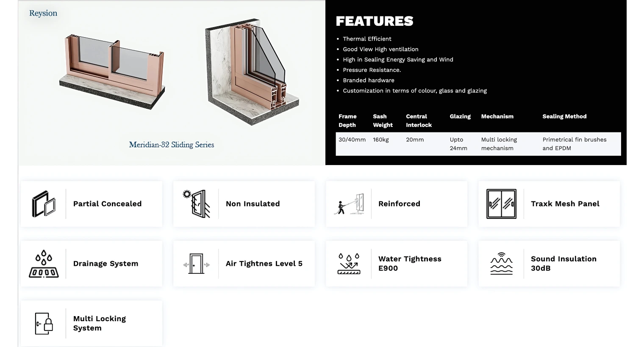Image resolution: width=644 pixels, height=347 pixels.
Task: Select the right corner-section profile image
Action: coord(253,72)
